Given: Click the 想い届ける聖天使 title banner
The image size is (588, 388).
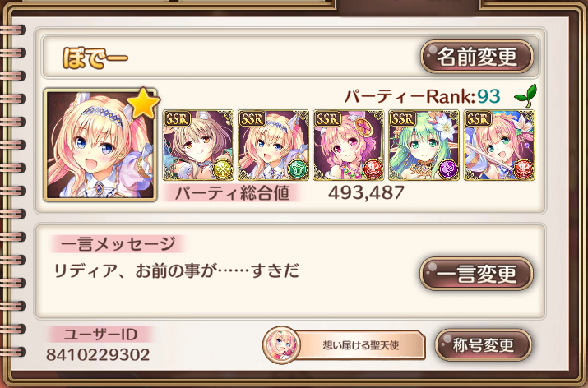Looking at the screenshot, I should pyautogui.click(x=361, y=345).
